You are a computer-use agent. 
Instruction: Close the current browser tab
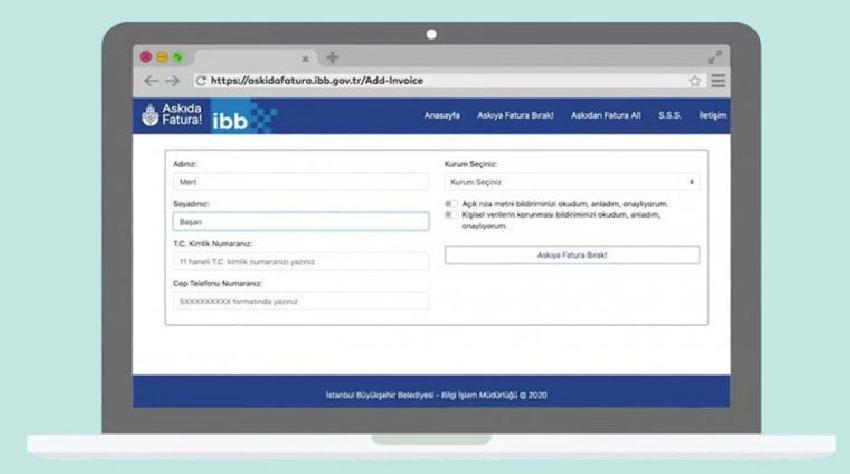tap(305, 59)
